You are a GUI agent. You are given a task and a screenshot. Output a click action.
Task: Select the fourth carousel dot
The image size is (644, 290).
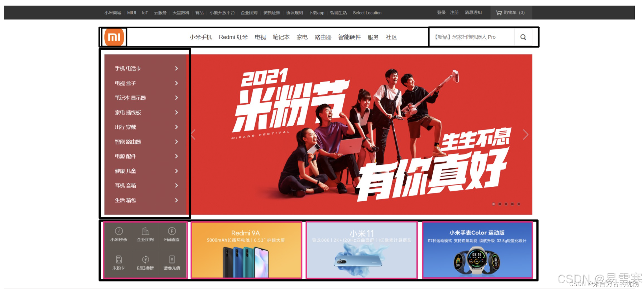[x=512, y=204]
